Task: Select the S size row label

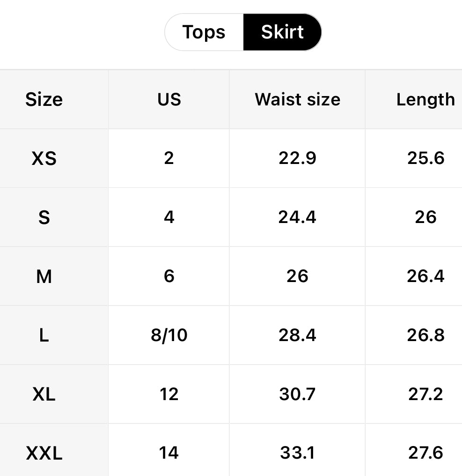Action: [44, 217]
